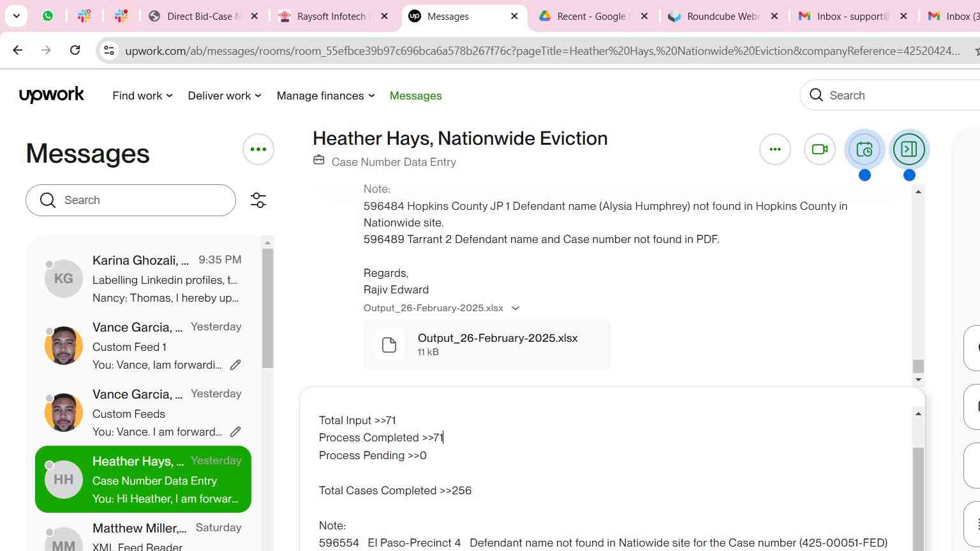Switch to the Roundcube Webmail tab
The height and width of the screenshot is (551, 980).
tap(723, 16)
